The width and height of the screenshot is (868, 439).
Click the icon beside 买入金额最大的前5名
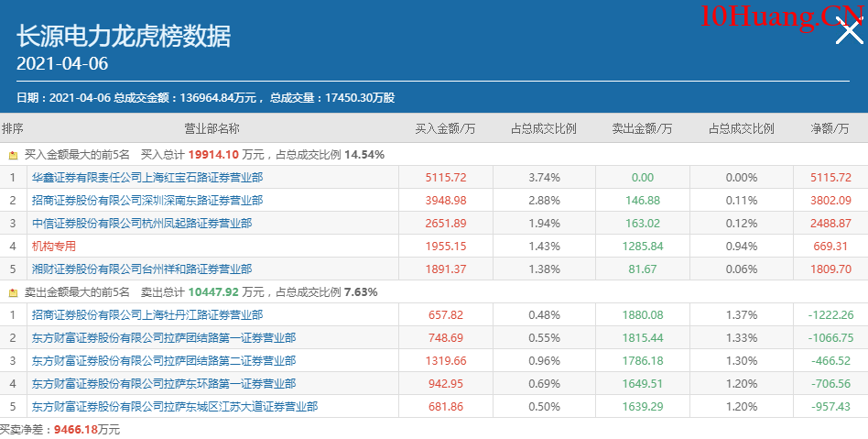(x=13, y=155)
